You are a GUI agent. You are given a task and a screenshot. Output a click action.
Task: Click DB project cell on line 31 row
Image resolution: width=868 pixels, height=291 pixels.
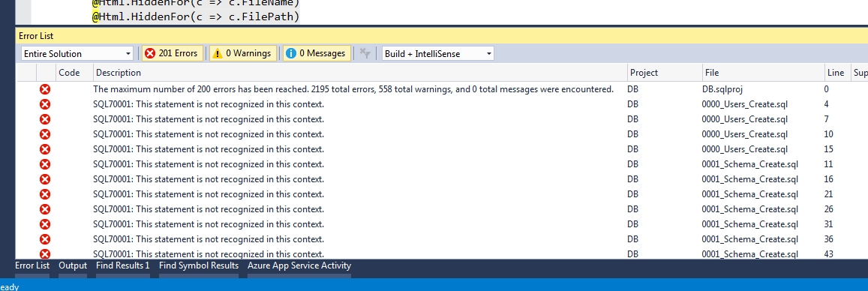coord(632,224)
